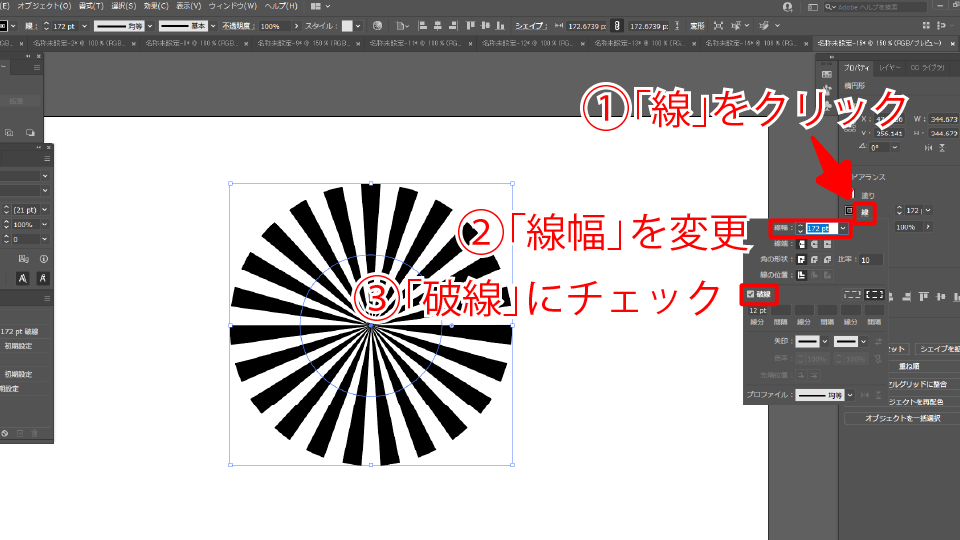Open the スタイル graphic style dropdown
Image resolution: width=960 pixels, height=540 pixels.
[x=358, y=26]
